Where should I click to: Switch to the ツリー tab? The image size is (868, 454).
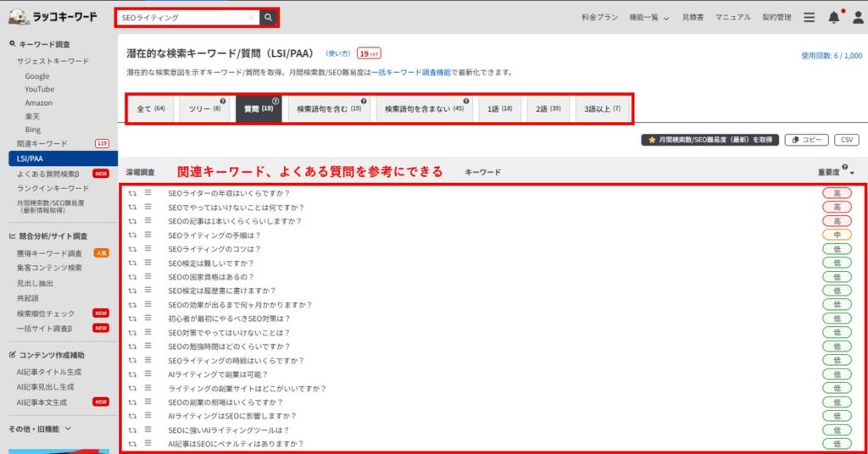(x=204, y=109)
